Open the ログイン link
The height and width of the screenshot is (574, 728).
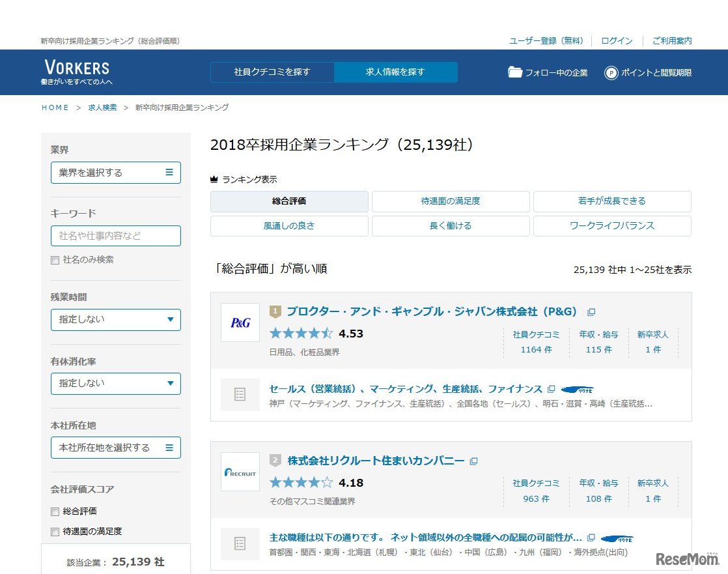click(615, 40)
